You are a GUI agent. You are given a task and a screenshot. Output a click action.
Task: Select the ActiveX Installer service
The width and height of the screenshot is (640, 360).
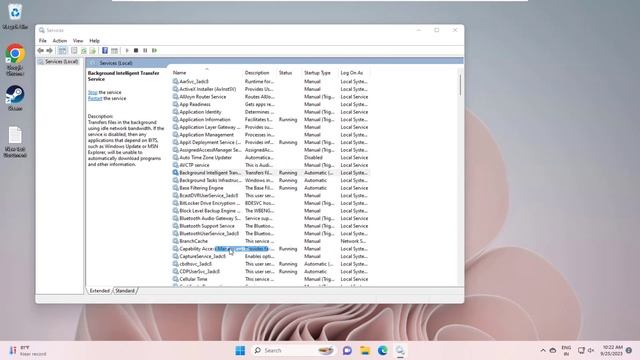[x=270, y=89]
